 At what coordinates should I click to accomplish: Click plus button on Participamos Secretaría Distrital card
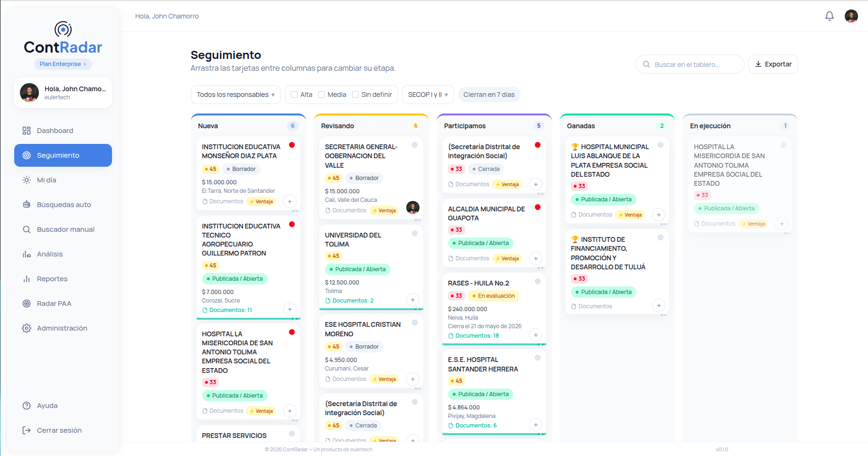coord(536,184)
